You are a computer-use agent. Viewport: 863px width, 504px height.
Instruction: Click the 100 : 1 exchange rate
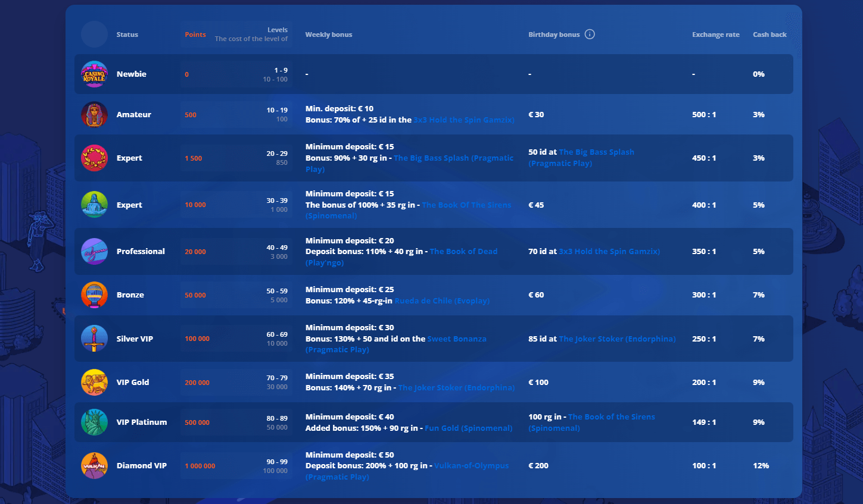tap(704, 465)
